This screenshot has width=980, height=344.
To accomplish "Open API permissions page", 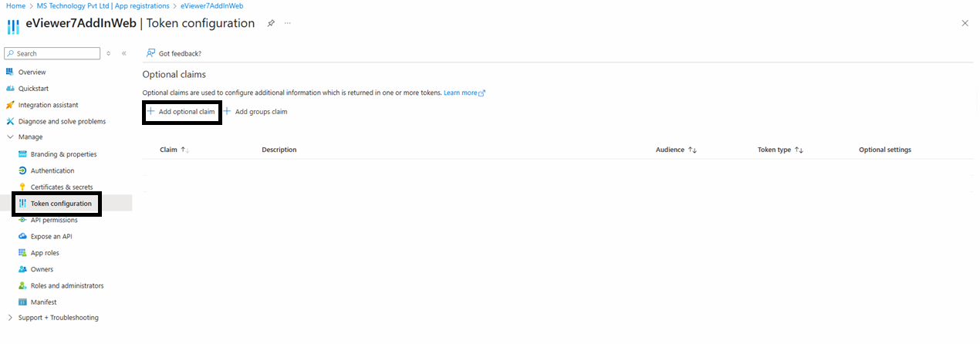I will [x=54, y=220].
